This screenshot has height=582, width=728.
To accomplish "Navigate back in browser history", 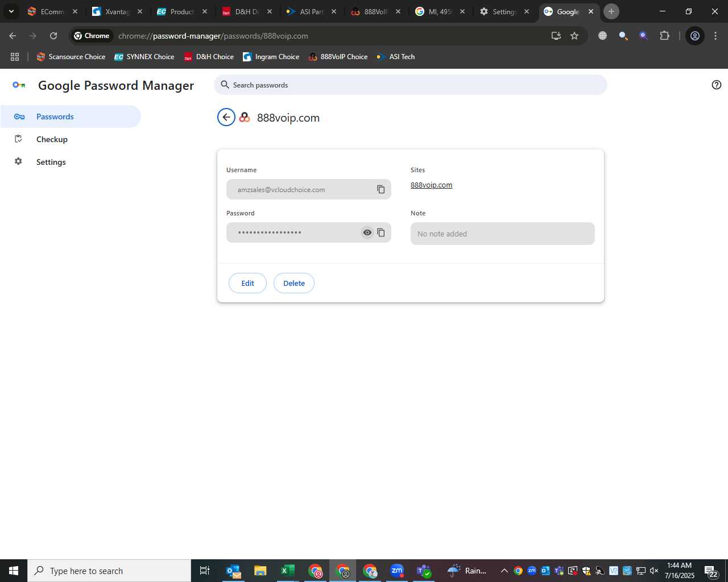I will pos(13,36).
